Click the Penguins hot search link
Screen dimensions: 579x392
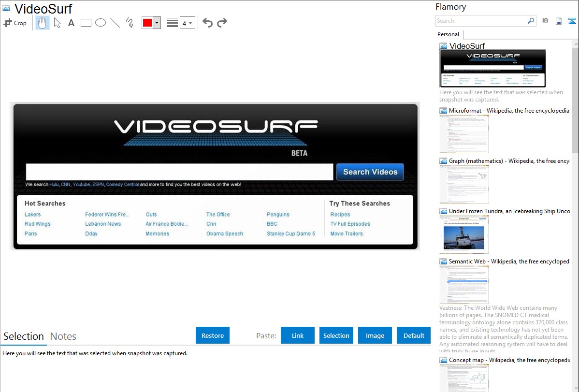coord(278,214)
